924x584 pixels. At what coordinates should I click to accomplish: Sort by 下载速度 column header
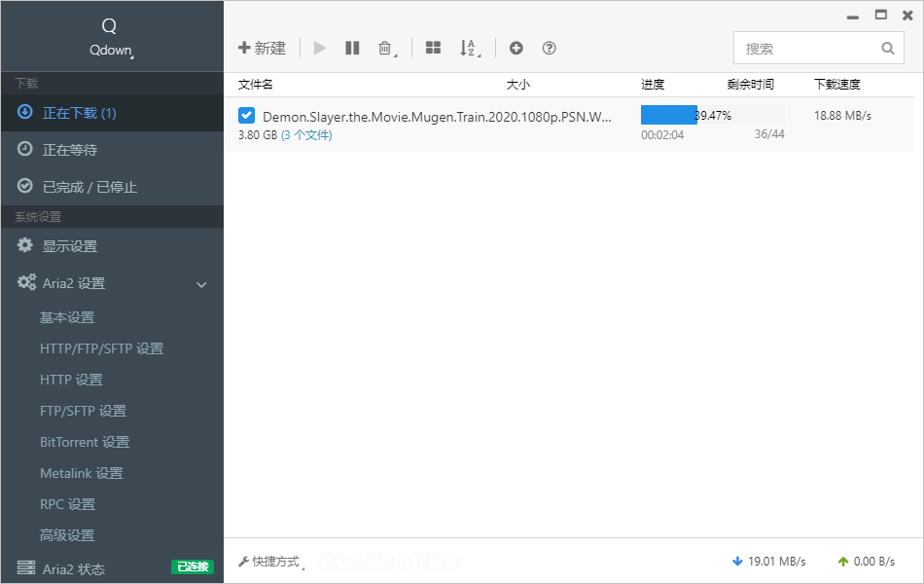837,85
